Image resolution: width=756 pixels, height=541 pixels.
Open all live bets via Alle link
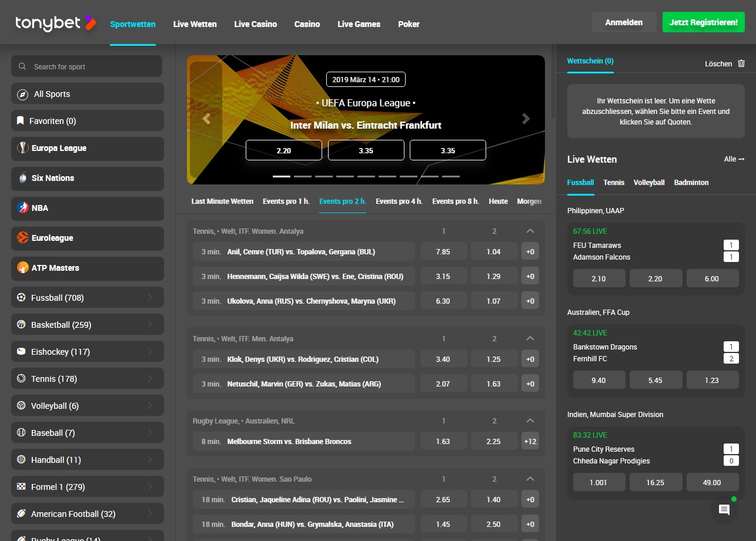click(x=734, y=159)
